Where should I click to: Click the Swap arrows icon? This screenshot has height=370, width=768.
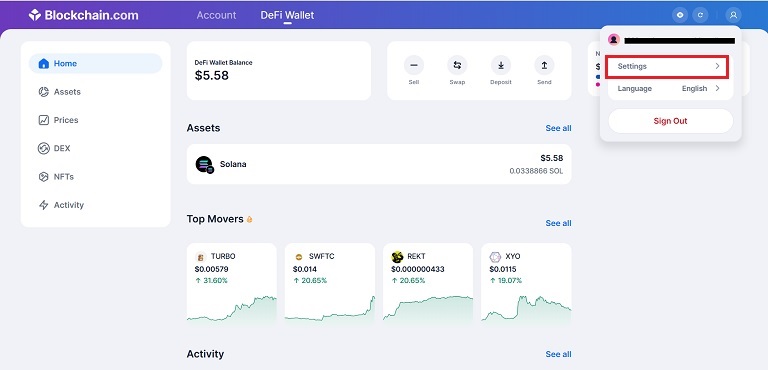click(457, 65)
